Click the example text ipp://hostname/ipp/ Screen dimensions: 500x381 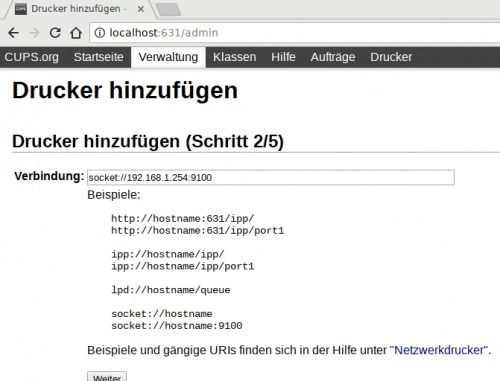[x=168, y=254]
